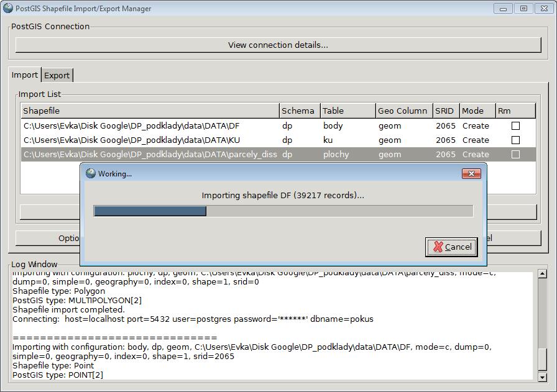
Task: Maximize the PostGIS Shapefile Manager window
Action: 523,9
